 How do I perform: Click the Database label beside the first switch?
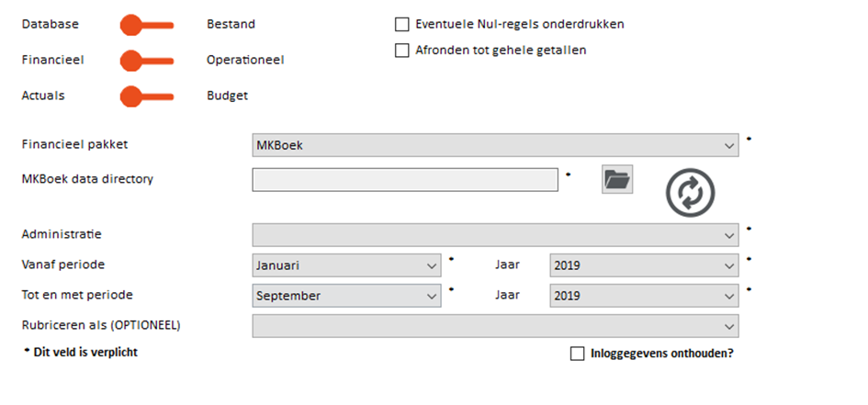pyautogui.click(x=50, y=25)
